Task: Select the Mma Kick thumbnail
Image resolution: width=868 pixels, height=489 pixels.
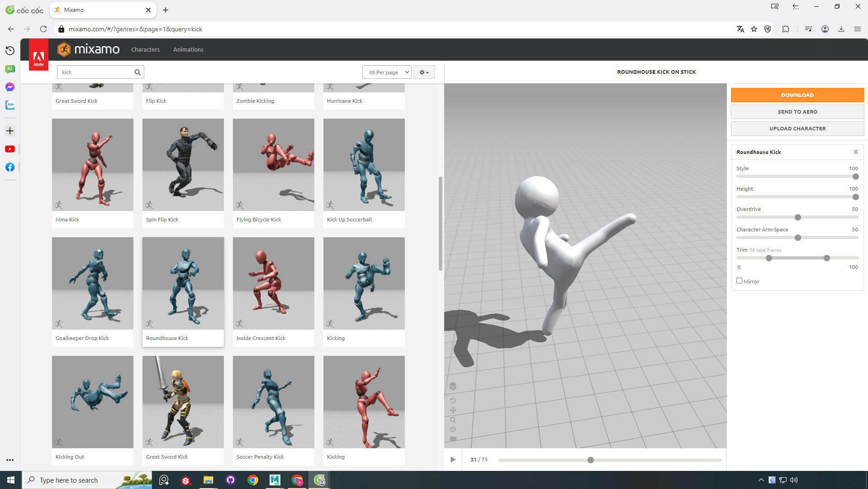Action: [93, 165]
